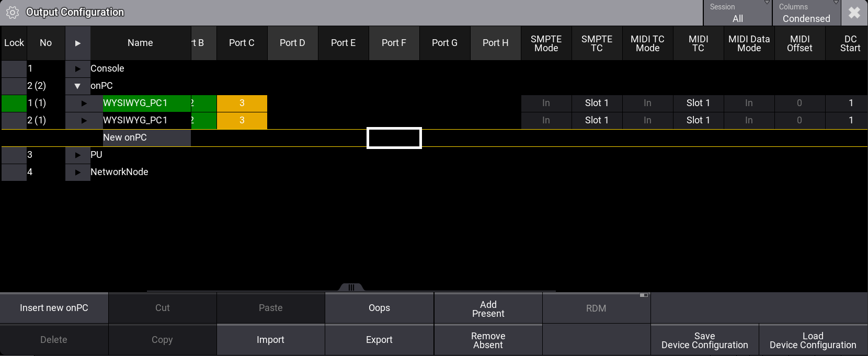Click the New onPC name field

tap(146, 137)
